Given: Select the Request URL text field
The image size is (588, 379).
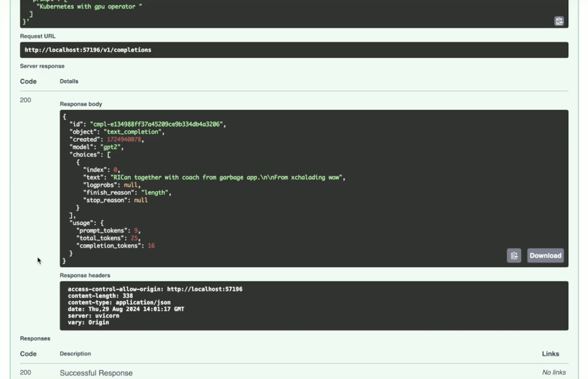Looking at the screenshot, I should coord(294,50).
